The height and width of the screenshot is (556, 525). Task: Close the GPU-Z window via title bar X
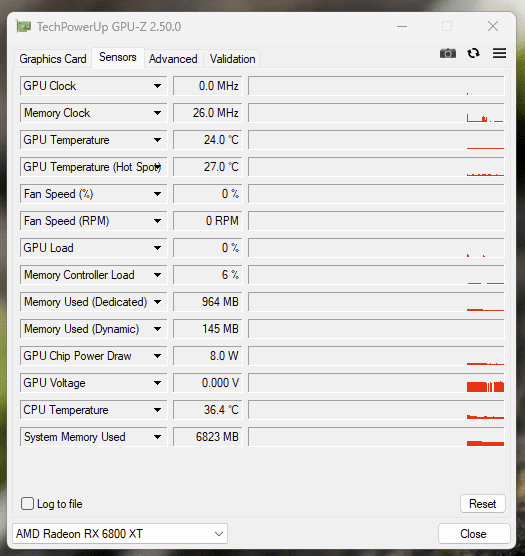click(x=493, y=26)
